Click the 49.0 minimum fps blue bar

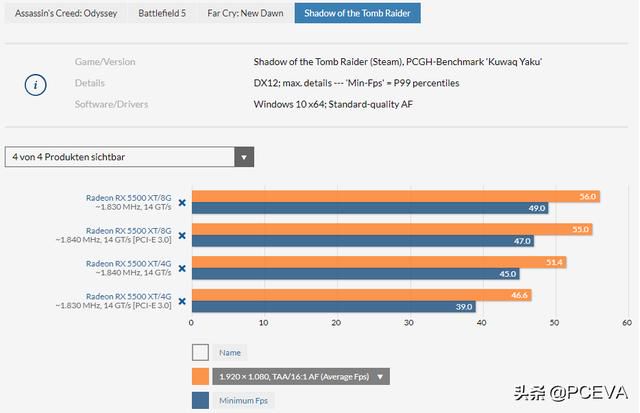tap(370, 208)
